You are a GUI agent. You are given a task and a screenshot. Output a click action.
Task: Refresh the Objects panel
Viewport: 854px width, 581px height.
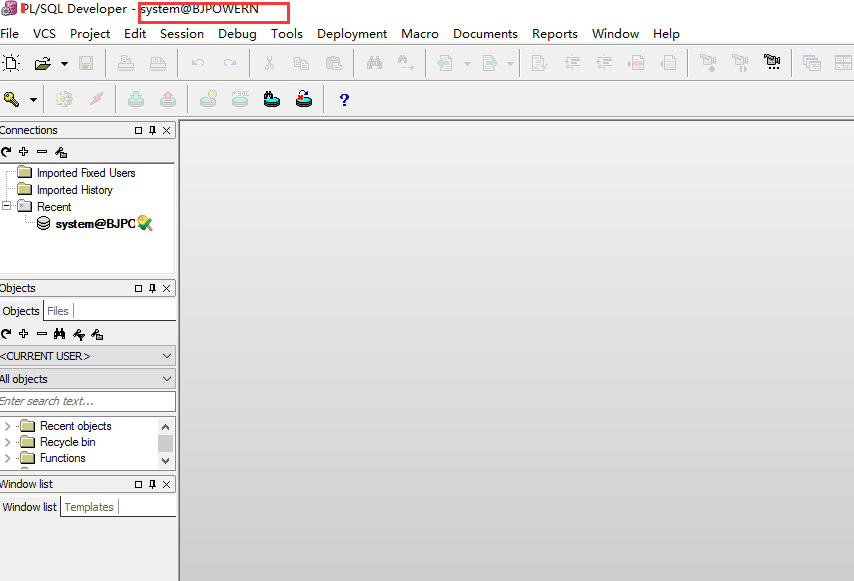pos(6,334)
